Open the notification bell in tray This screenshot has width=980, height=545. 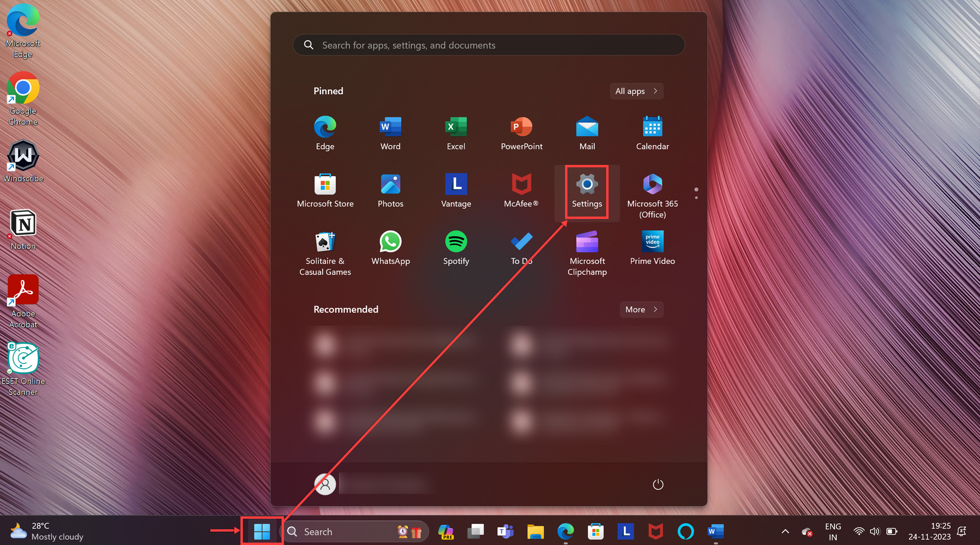[962, 531]
